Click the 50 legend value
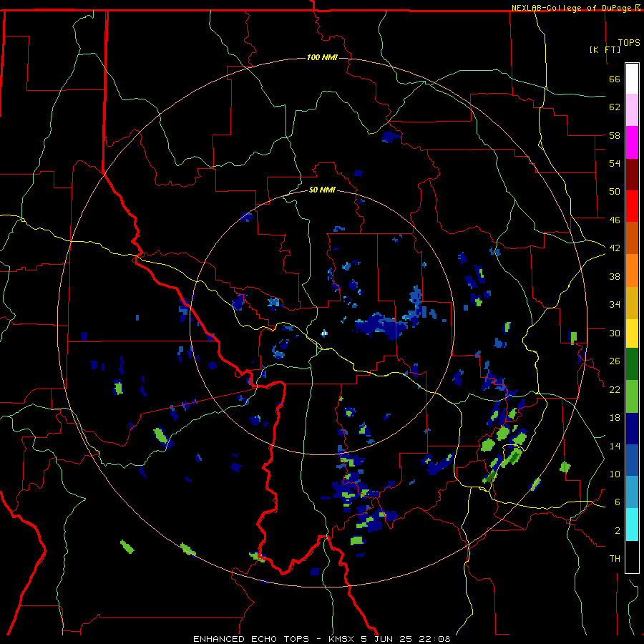This screenshot has height=644, width=644. click(615, 192)
